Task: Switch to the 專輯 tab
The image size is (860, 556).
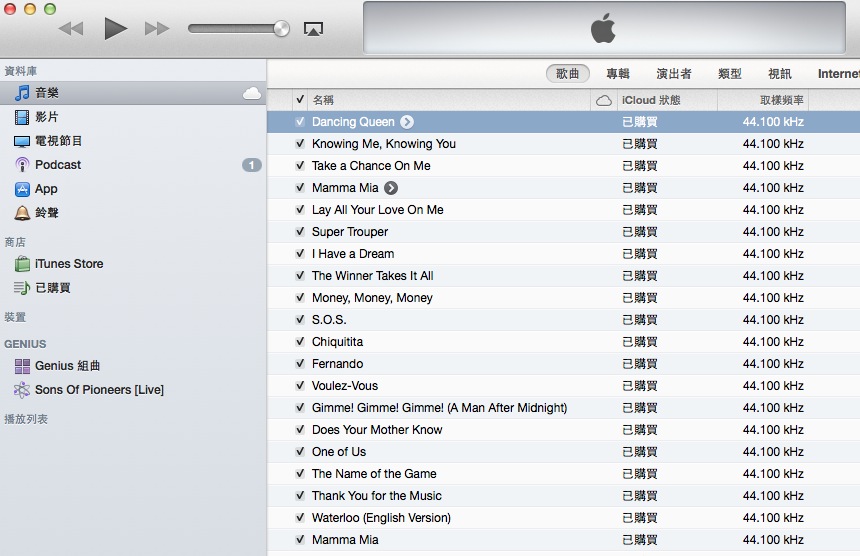Action: 618,73
